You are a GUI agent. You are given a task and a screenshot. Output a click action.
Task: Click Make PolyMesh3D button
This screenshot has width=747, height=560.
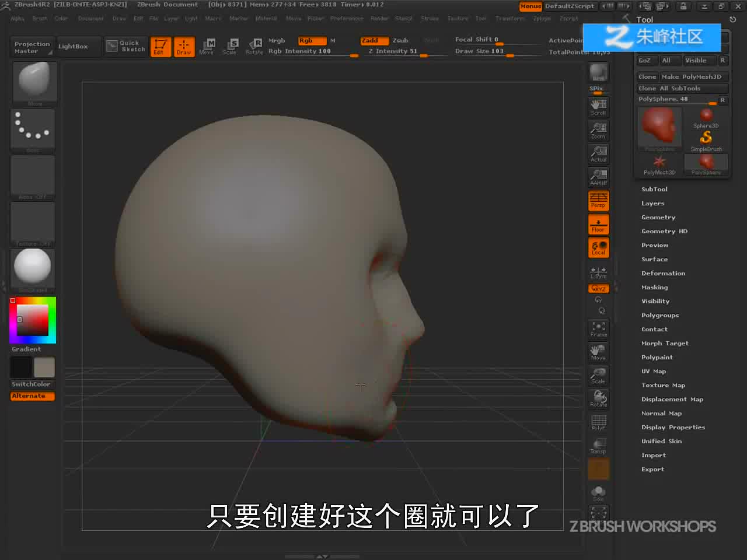(x=694, y=77)
